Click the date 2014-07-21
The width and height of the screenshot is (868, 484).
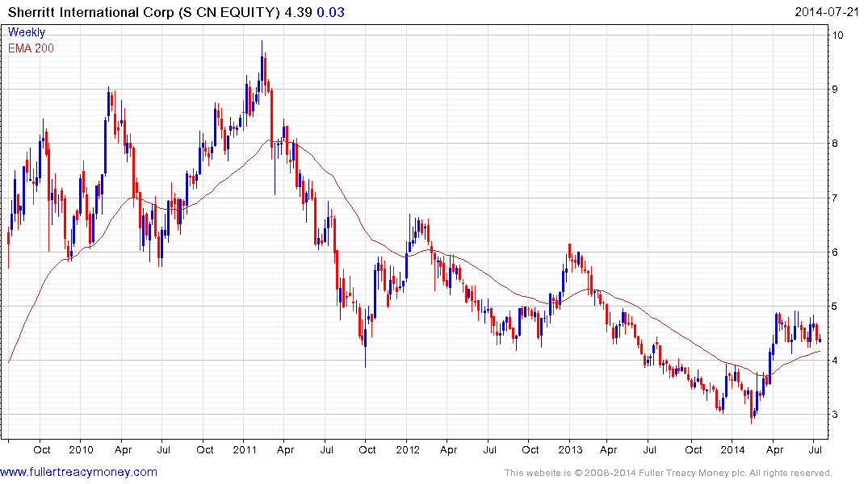point(827,12)
